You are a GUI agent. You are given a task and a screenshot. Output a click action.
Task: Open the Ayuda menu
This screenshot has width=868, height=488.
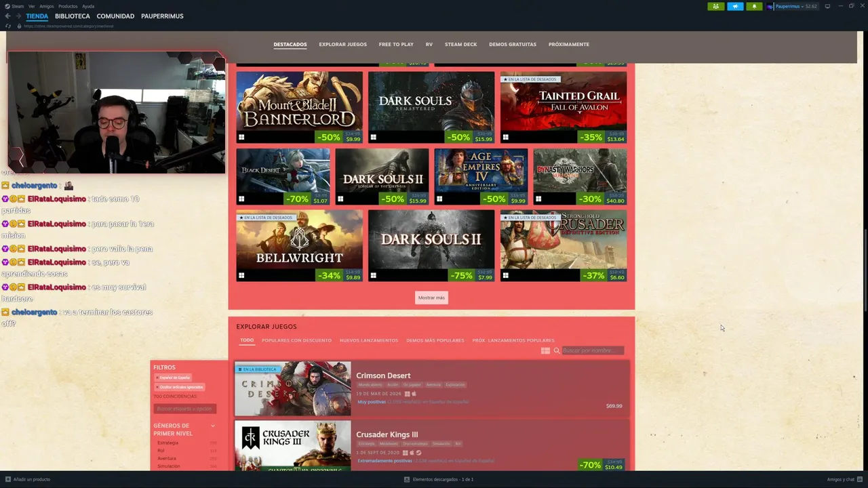88,6
